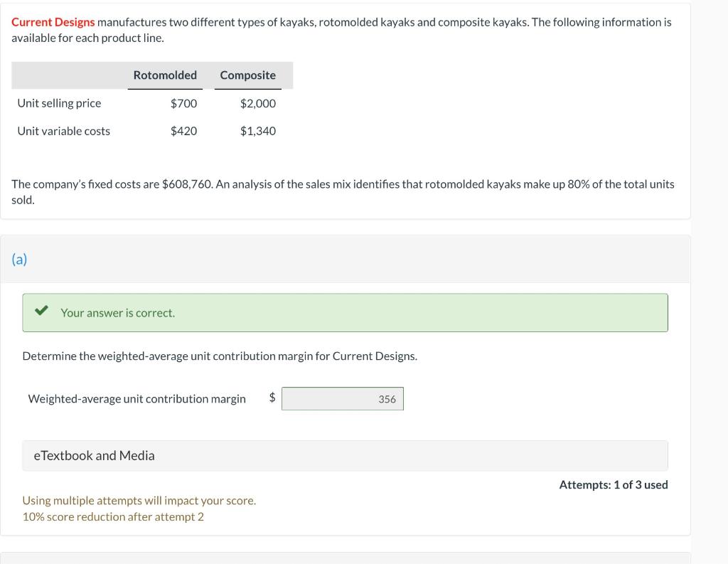
Task: Click the Composite column header
Action: [247, 75]
